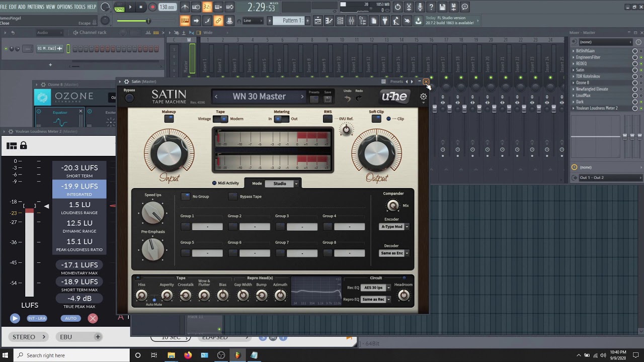644x362 pixels.
Task: Click the Stop button in transport bar
Action: (x=141, y=7)
